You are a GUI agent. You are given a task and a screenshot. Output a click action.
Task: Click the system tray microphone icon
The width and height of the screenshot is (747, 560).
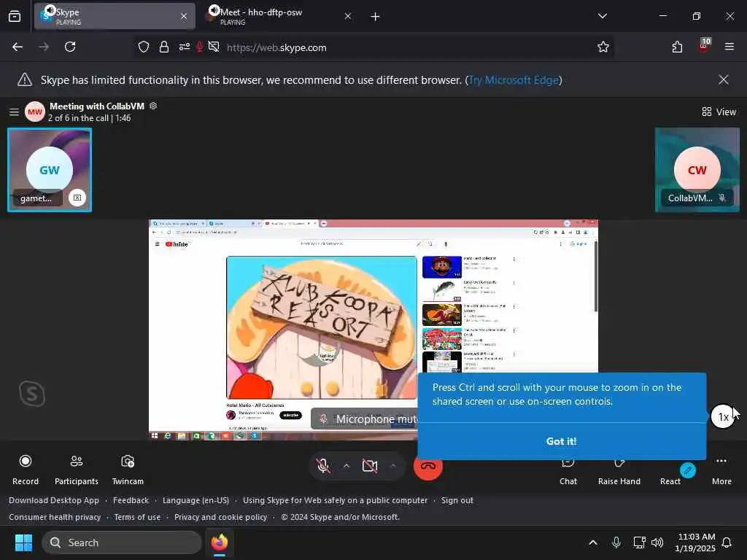click(616, 542)
